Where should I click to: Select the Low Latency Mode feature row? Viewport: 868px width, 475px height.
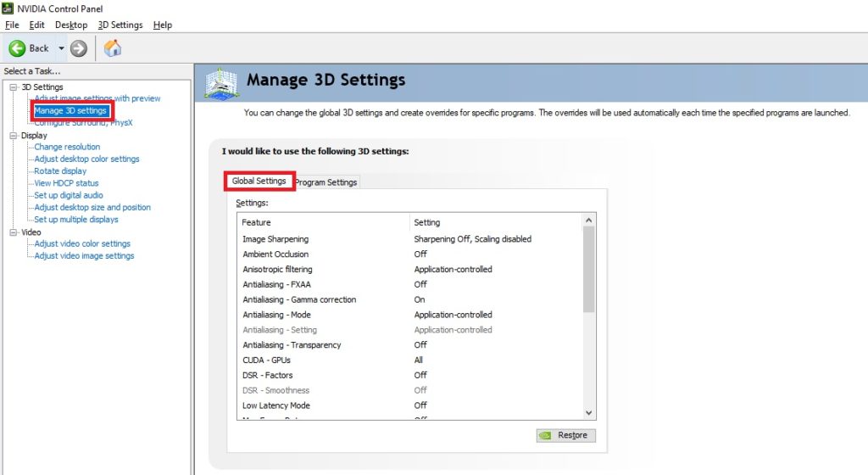pyautogui.click(x=409, y=405)
